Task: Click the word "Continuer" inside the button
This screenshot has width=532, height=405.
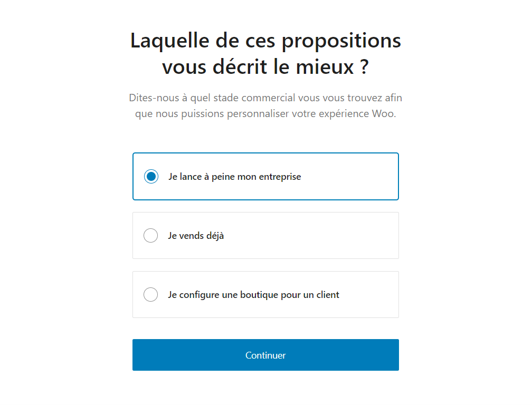Action: [x=265, y=355]
